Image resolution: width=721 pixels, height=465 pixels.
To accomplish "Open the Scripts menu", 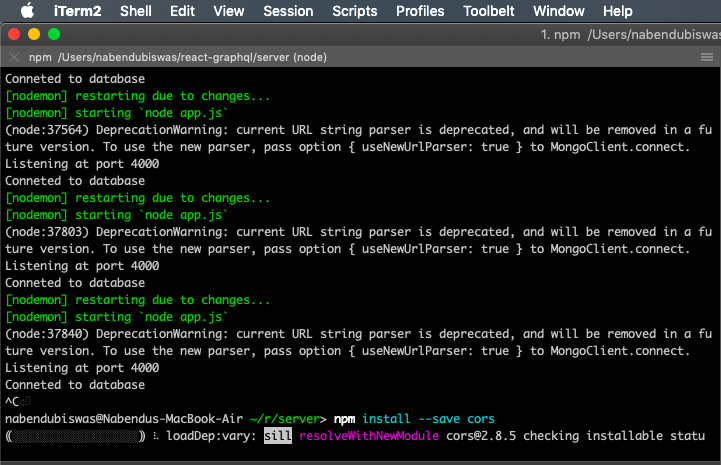I will pyautogui.click(x=355, y=11).
